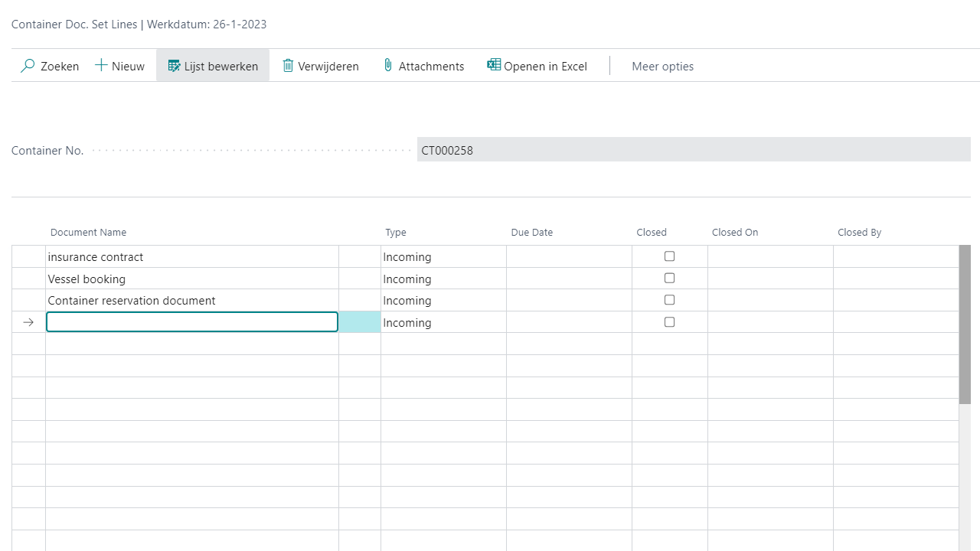The height and width of the screenshot is (551, 980).
Task: Toggle the Closed checkbox for insurance contract
Action: 669,256
